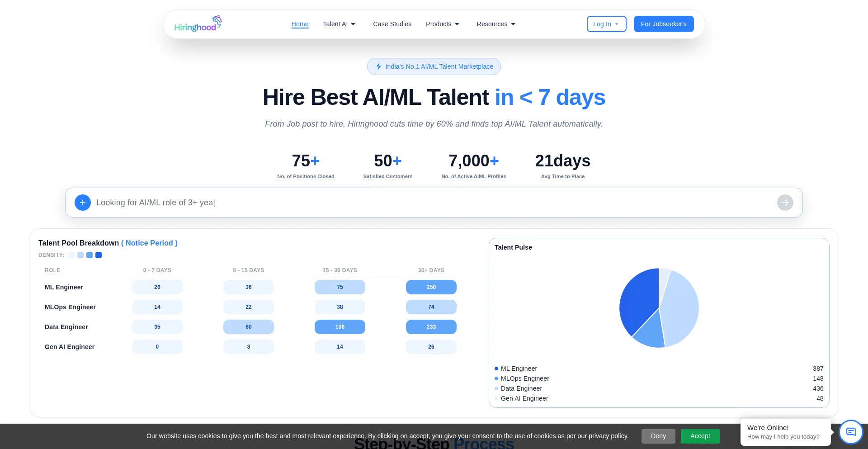868x449 pixels.
Task: Click the 7,000+ Active AIML Profiles stat
Action: 474,166
